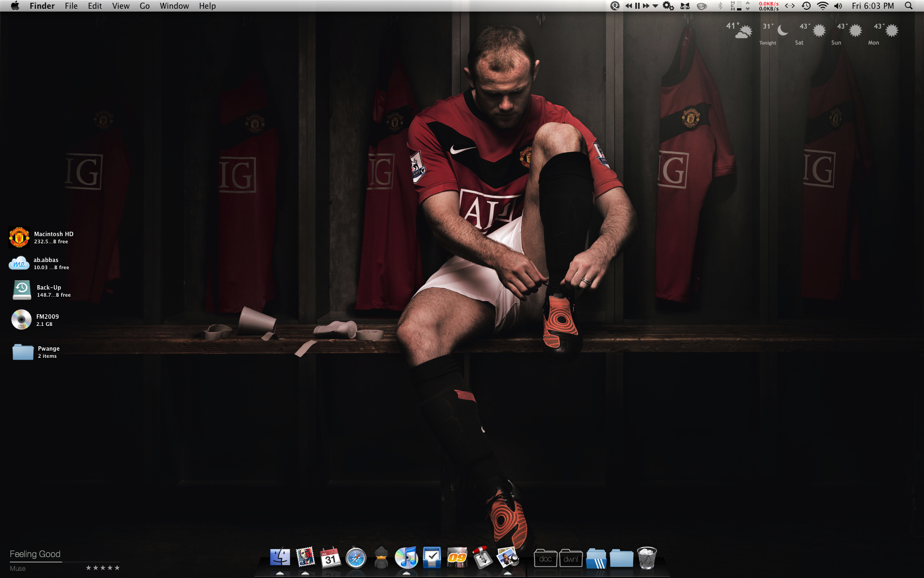This screenshot has height=578, width=924.
Task: Click the 'Muse' artist name
Action: (x=18, y=569)
